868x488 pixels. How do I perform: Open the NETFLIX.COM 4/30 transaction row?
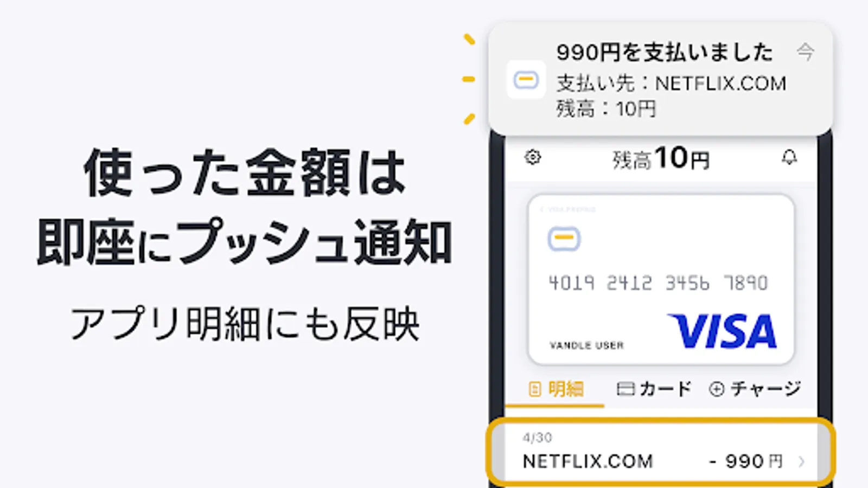click(x=661, y=451)
